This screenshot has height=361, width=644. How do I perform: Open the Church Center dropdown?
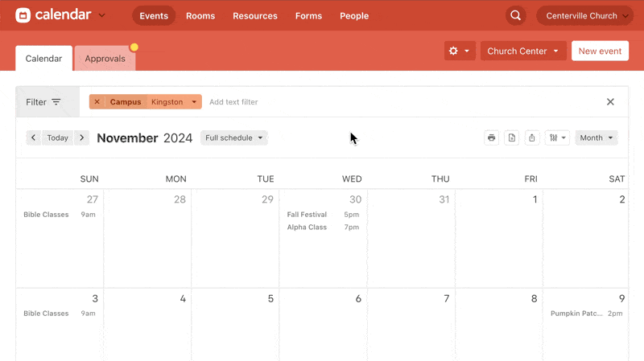tap(523, 51)
